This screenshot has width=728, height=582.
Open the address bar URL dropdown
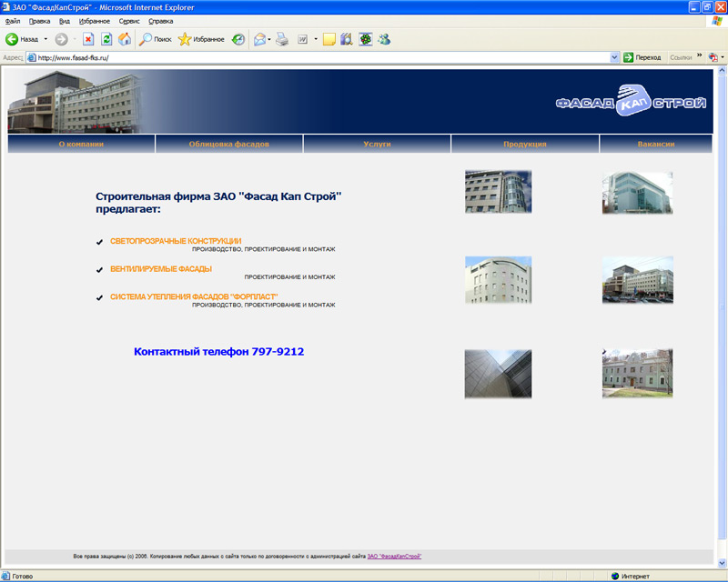615,57
